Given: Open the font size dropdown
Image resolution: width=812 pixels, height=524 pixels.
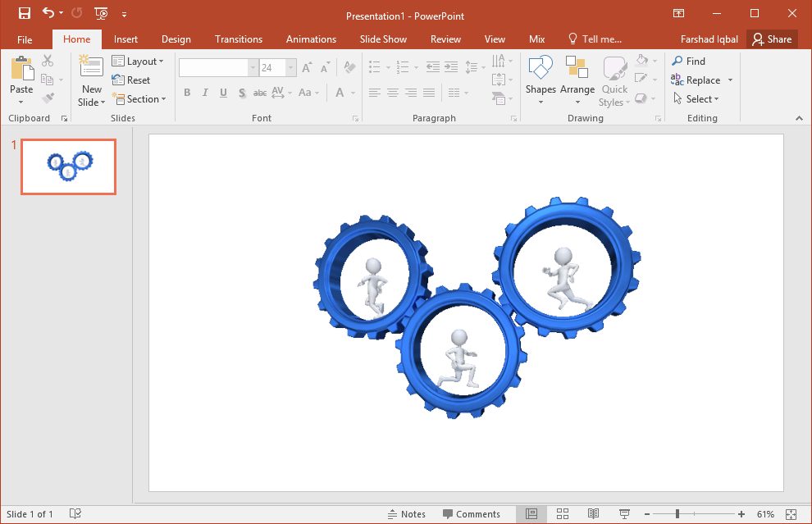Looking at the screenshot, I should pos(291,68).
